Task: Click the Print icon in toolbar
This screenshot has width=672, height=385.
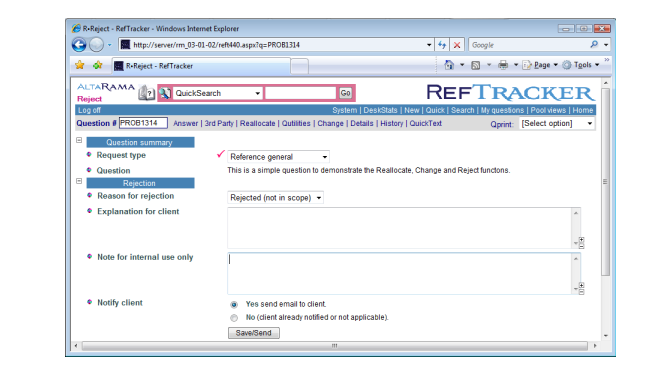Action: [x=503, y=65]
